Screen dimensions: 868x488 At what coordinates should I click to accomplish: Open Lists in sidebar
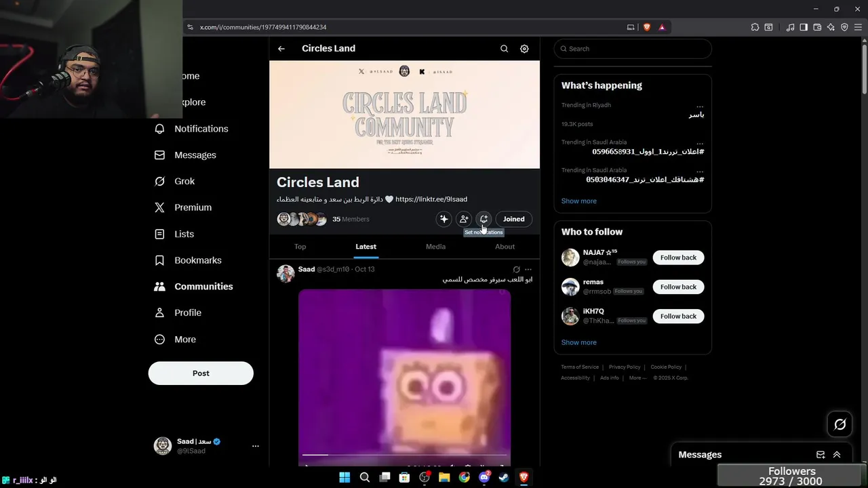click(x=174, y=234)
